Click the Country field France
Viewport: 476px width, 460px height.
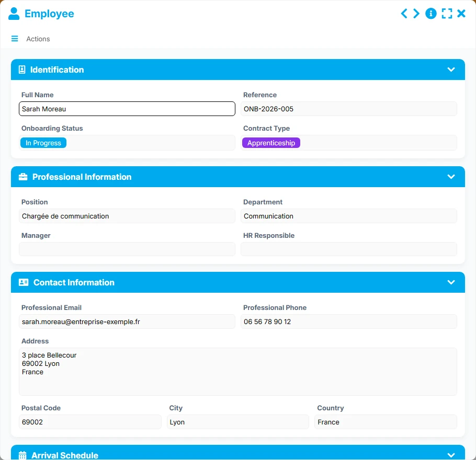click(x=386, y=422)
